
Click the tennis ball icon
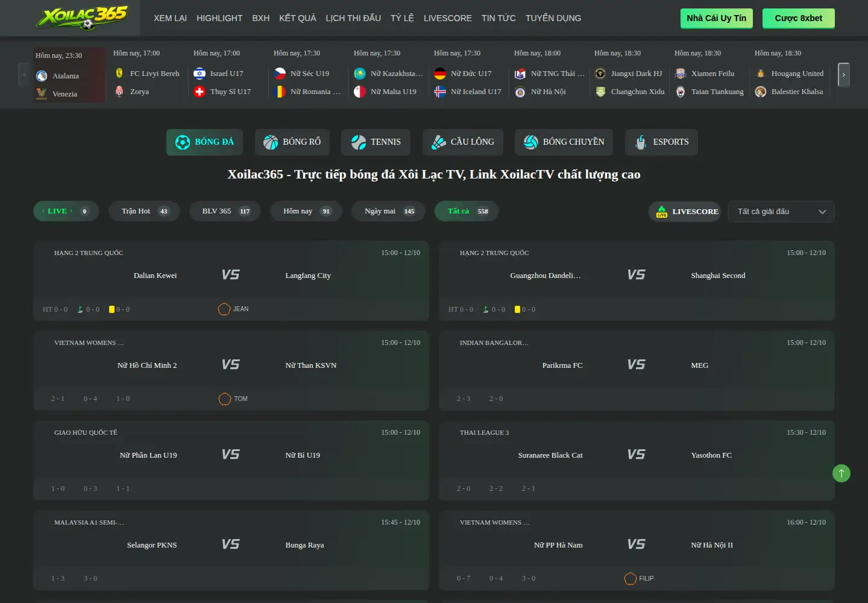click(x=359, y=142)
